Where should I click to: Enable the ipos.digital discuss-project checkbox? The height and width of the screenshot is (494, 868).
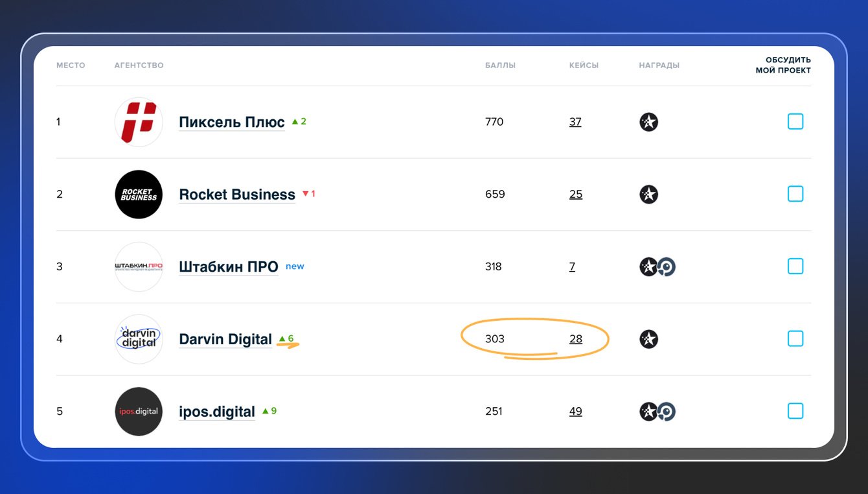click(x=795, y=411)
